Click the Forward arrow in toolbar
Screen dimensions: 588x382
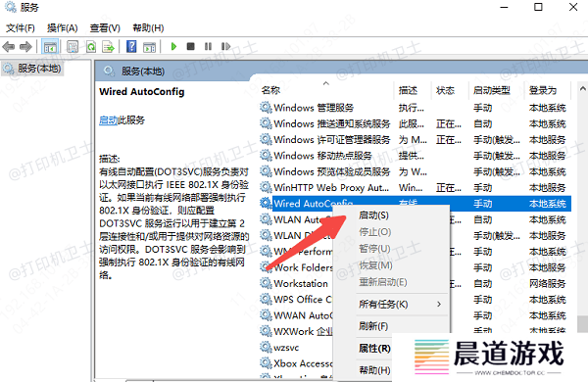pos(25,46)
